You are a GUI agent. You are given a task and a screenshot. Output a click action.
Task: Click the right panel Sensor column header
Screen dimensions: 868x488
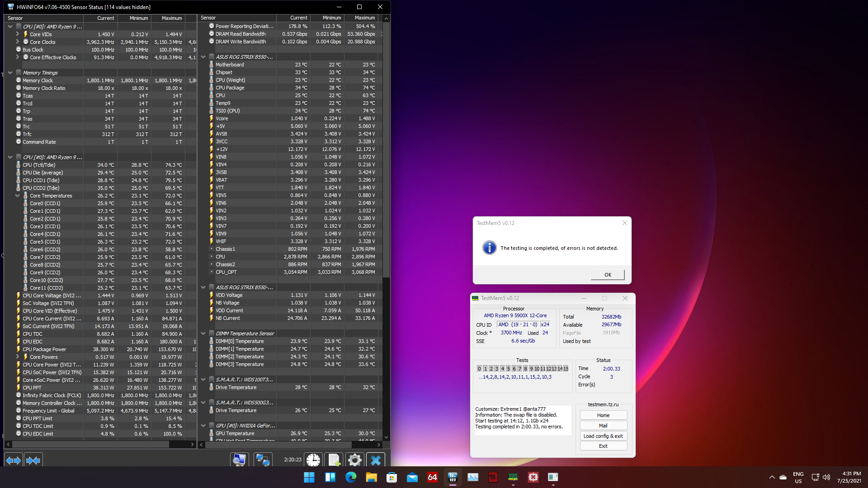tap(237, 18)
